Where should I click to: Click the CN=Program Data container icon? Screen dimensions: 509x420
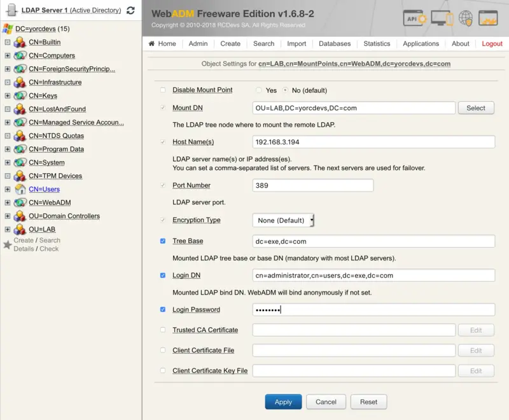coord(20,149)
